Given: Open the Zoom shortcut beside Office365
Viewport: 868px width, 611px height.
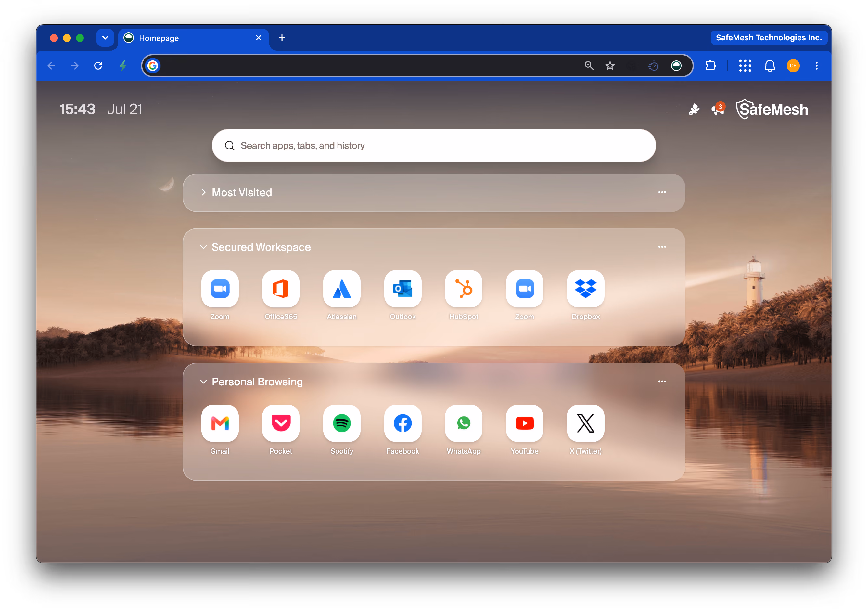Looking at the screenshot, I should (x=220, y=289).
